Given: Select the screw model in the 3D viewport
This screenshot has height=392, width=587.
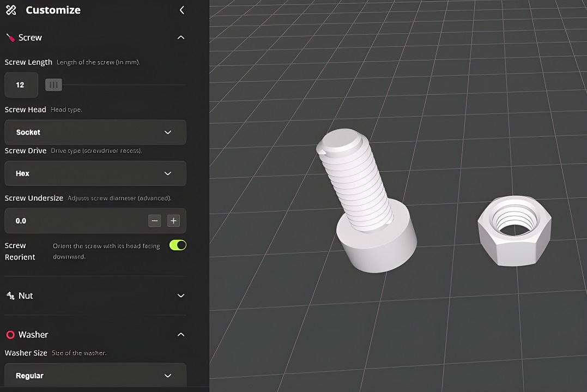Looking at the screenshot, I should (367, 200).
